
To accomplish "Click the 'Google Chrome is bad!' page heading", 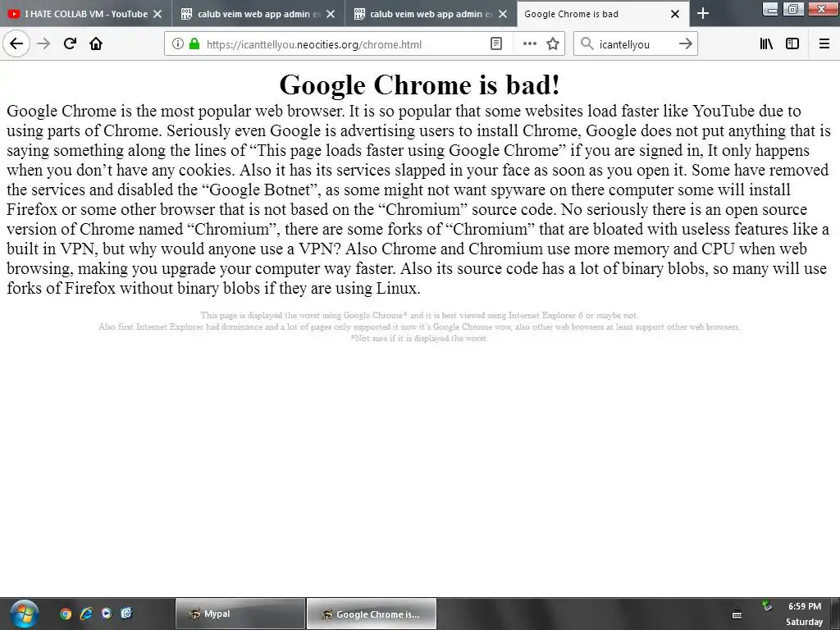I will tap(419, 84).
